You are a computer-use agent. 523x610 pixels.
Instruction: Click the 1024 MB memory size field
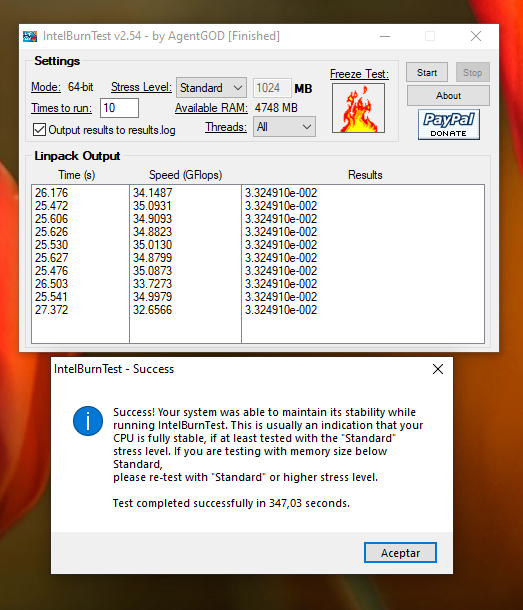(272, 88)
